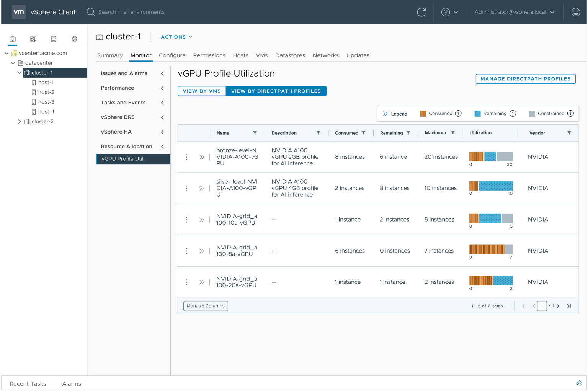Click the feedback smiley icon
The height and width of the screenshot is (391, 588).
[575, 12]
